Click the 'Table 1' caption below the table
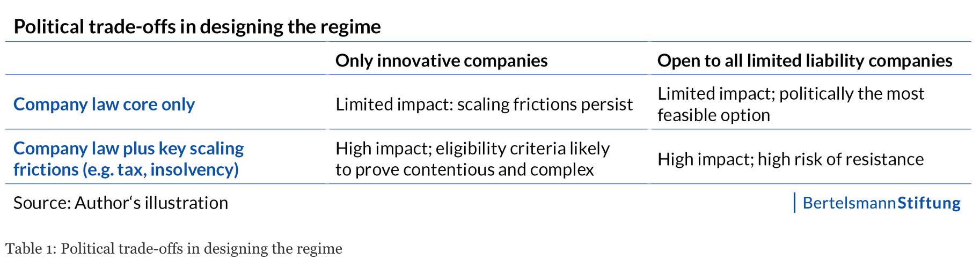Image resolution: width=980 pixels, height=267 pixels. pos(173,249)
